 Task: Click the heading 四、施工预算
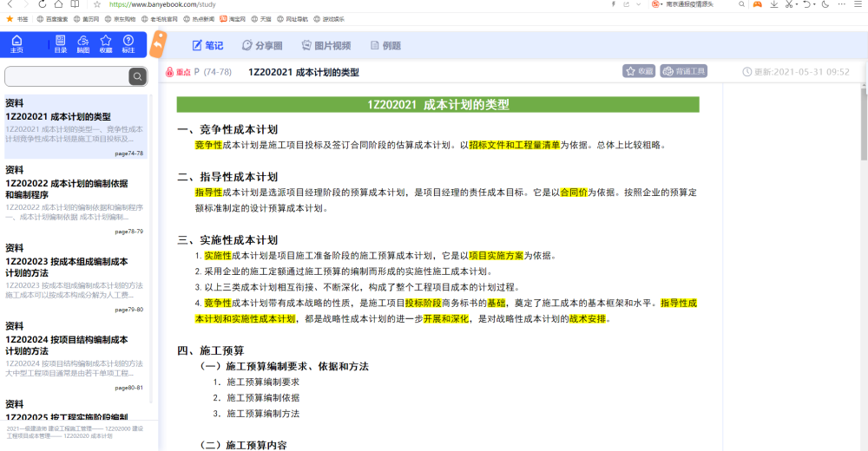[210, 351]
